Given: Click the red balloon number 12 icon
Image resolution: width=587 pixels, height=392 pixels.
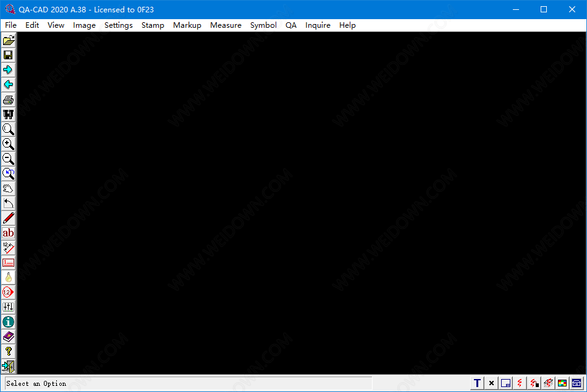Looking at the screenshot, I should coord(8,292).
